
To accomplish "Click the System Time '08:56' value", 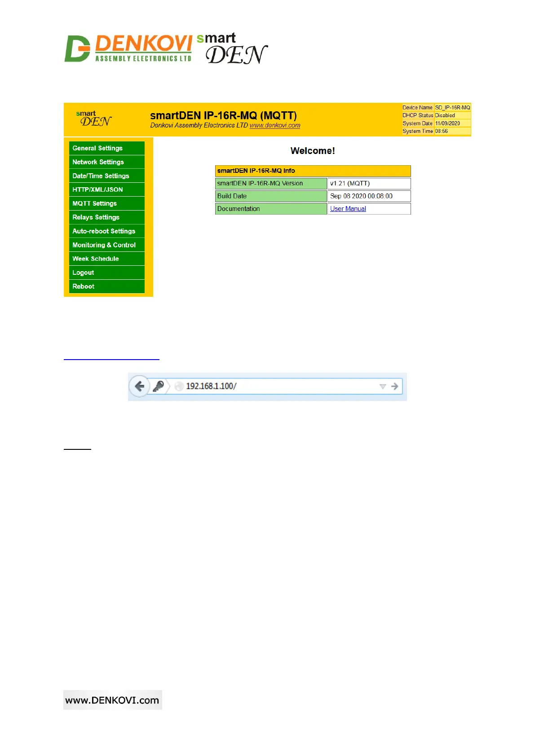I will pos(452,131).
